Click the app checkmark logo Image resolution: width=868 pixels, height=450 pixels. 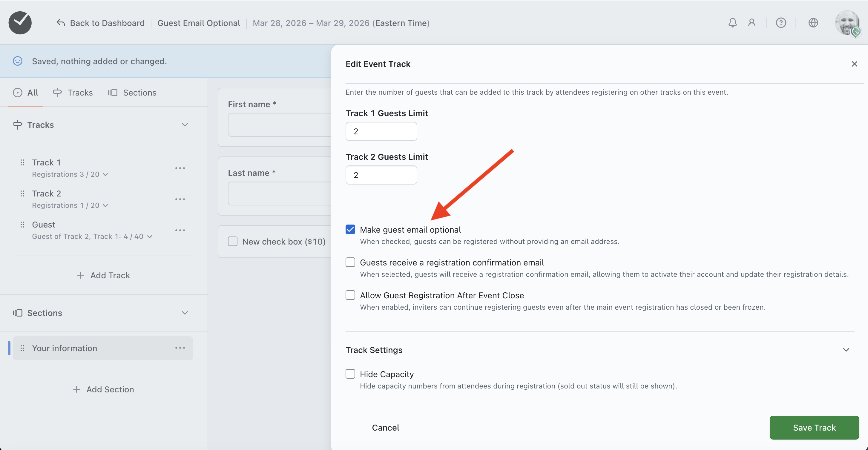[20, 23]
